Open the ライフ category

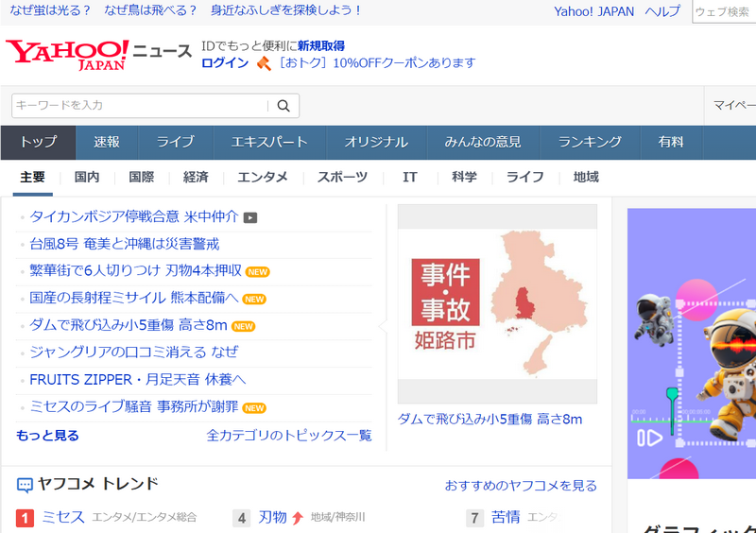point(525,178)
